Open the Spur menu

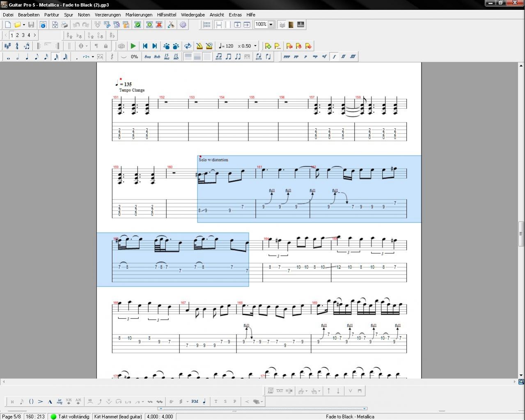click(x=69, y=14)
